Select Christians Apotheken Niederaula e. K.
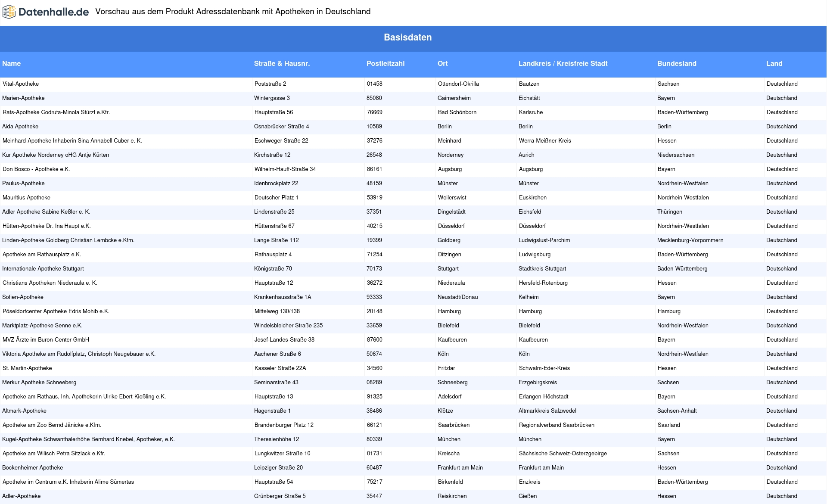 point(50,283)
